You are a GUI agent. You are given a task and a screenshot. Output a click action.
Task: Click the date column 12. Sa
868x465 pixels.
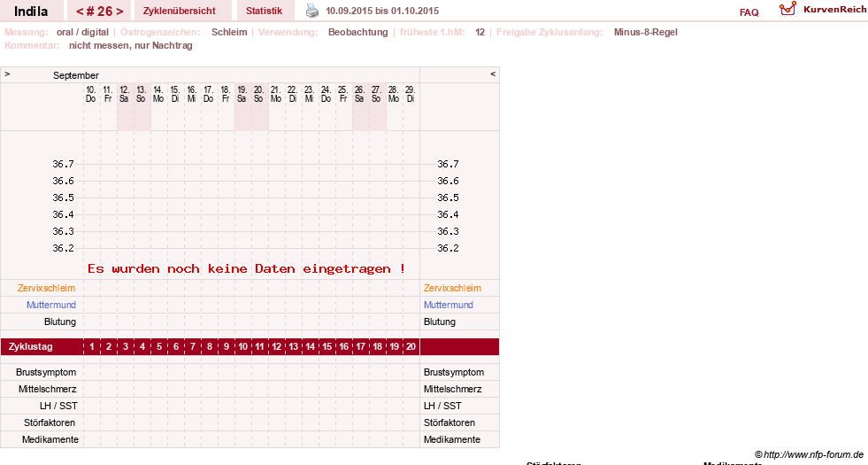[125, 94]
